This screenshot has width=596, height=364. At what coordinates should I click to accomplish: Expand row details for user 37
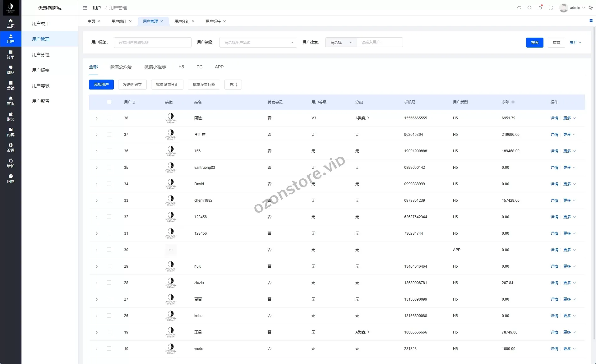click(97, 135)
